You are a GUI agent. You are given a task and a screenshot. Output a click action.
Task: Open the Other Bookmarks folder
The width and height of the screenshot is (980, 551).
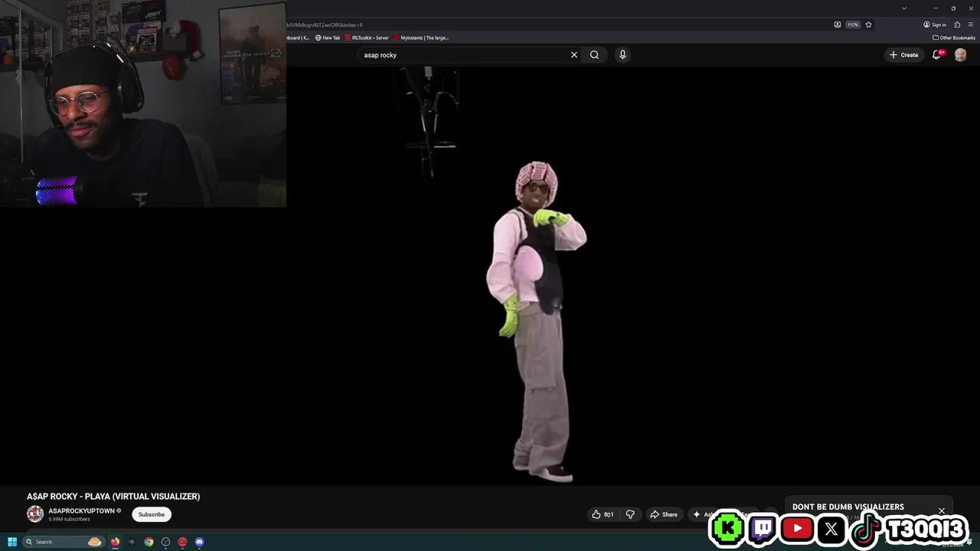[x=954, y=37]
